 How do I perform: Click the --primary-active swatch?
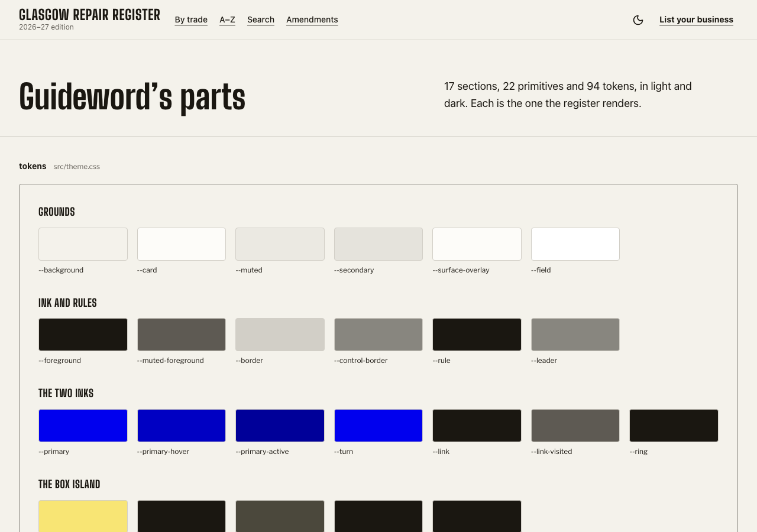click(x=280, y=426)
